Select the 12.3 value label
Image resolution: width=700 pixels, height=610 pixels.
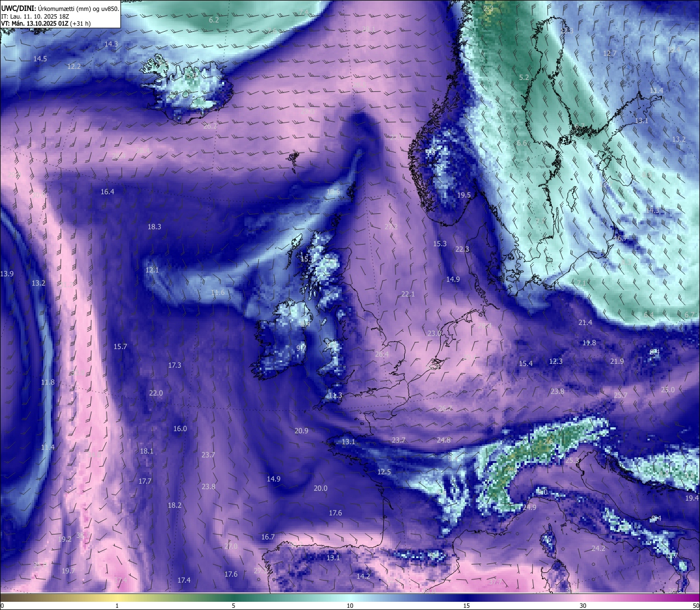point(556,362)
